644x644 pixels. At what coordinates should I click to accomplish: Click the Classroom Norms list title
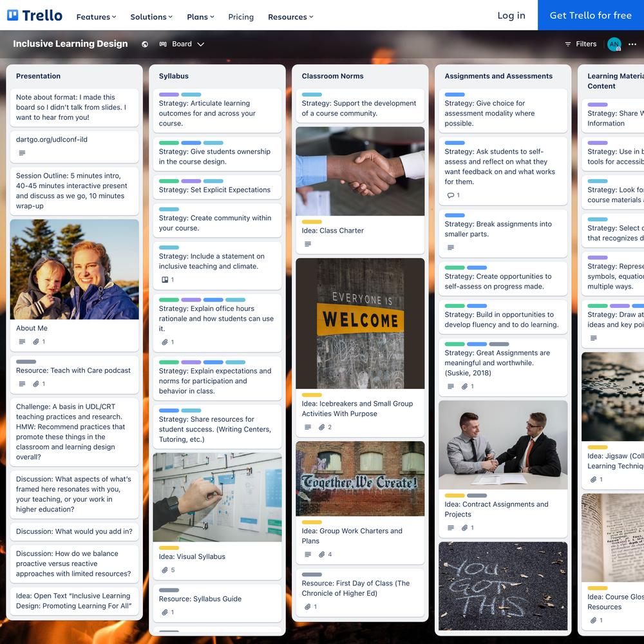click(333, 76)
